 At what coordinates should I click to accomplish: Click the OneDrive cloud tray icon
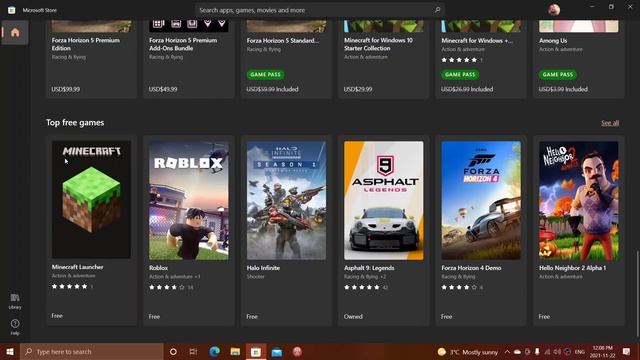click(517, 352)
